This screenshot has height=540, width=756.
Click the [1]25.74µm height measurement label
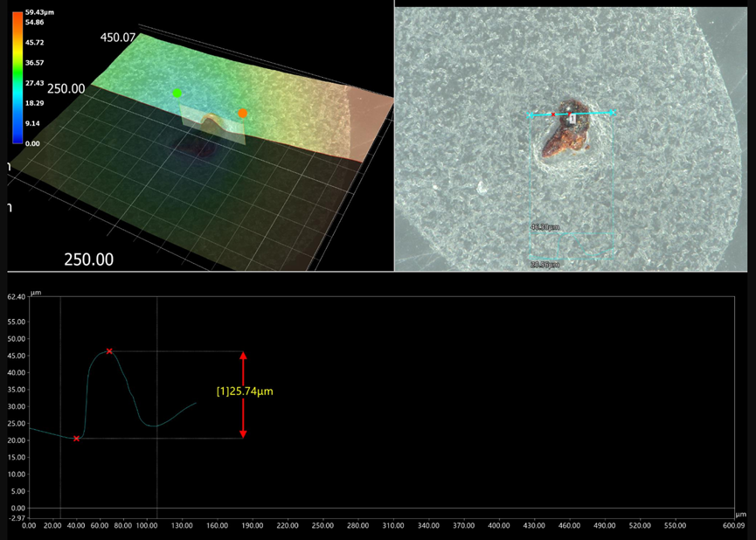tap(245, 391)
